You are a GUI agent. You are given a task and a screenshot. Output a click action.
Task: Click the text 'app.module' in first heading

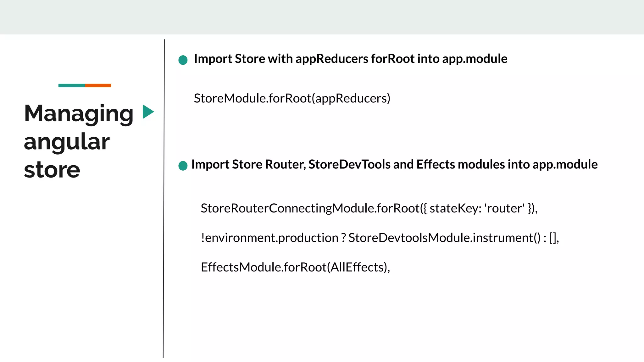pyautogui.click(x=475, y=59)
